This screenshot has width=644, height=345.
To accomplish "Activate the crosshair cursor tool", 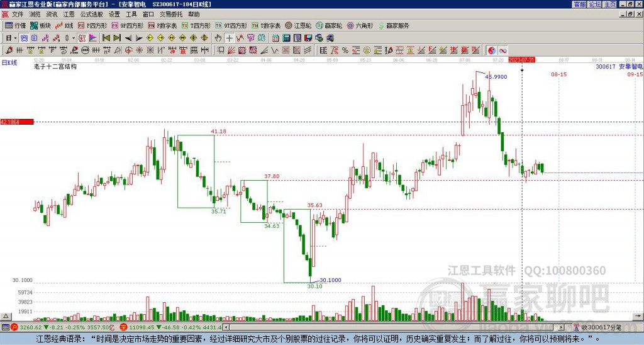I will tap(229, 38).
